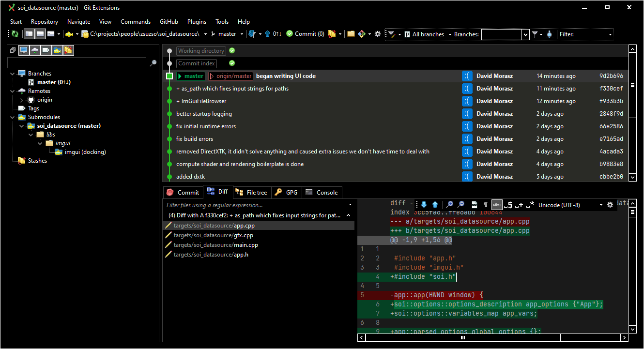Image resolution: width=644 pixels, height=349 pixels.
Task: Open the repository path dropdown arrow
Action: click(206, 34)
